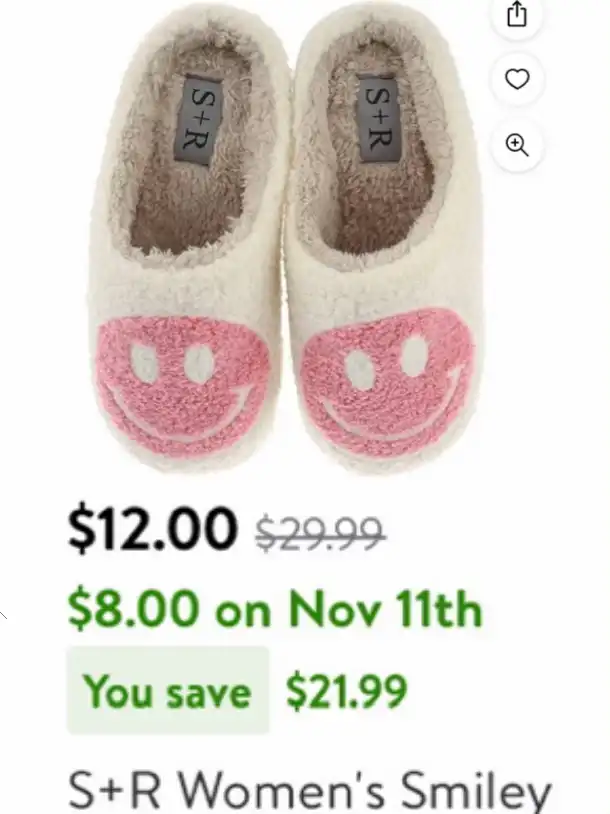Open image zoom with magnifier icon
This screenshot has width=610, height=814.
pyautogui.click(x=517, y=145)
